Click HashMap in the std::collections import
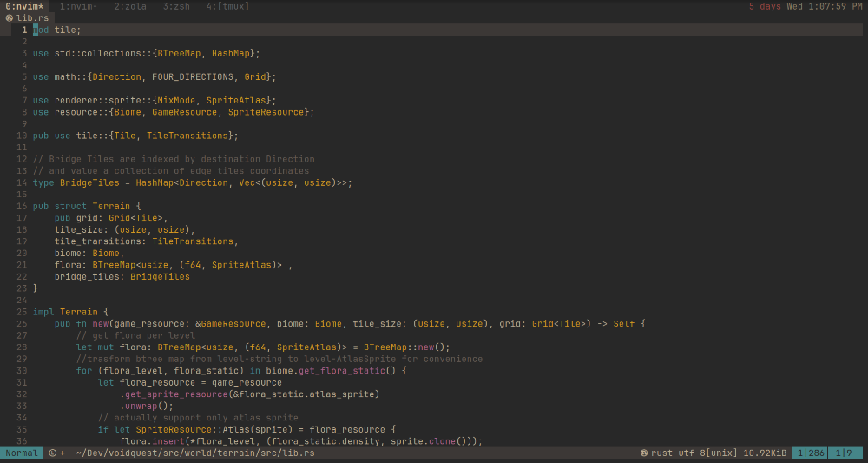868x463 pixels. pos(230,54)
